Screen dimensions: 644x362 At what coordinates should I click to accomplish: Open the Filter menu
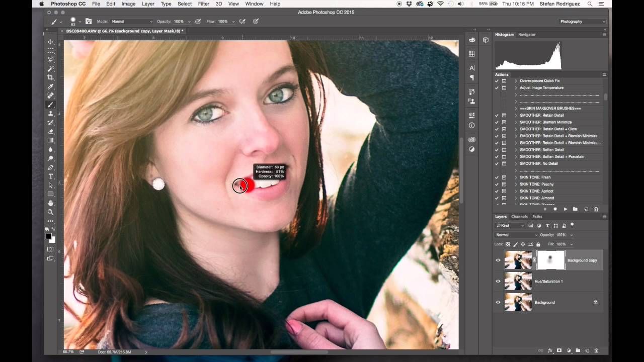tap(203, 4)
